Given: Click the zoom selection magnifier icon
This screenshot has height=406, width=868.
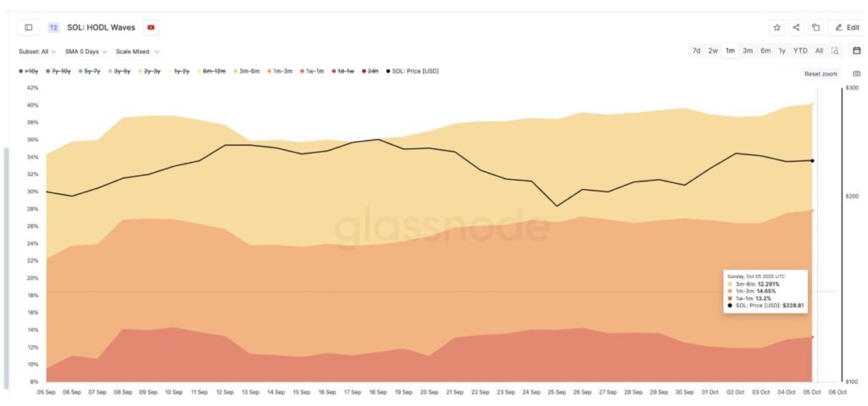Looking at the screenshot, I should 835,51.
